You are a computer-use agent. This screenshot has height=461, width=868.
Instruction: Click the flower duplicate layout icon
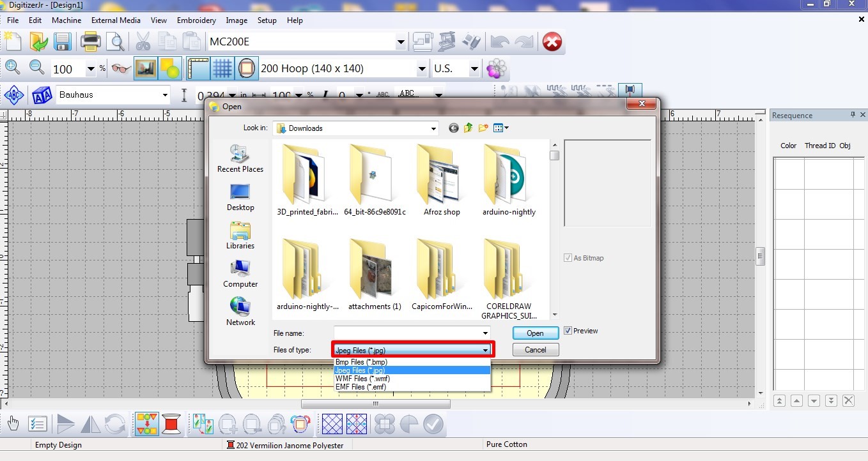coord(384,423)
